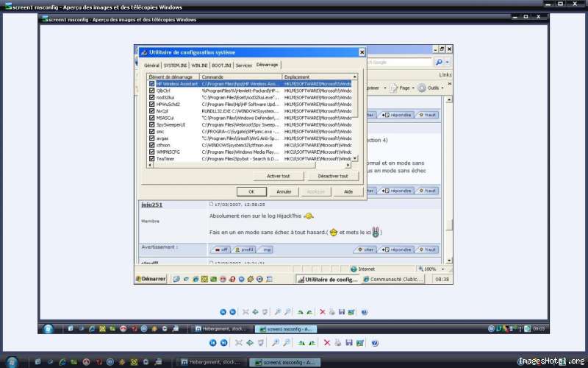The width and height of the screenshot is (588, 368).
Task: Switch to the SYSTEM.INI tab
Action: (x=175, y=66)
